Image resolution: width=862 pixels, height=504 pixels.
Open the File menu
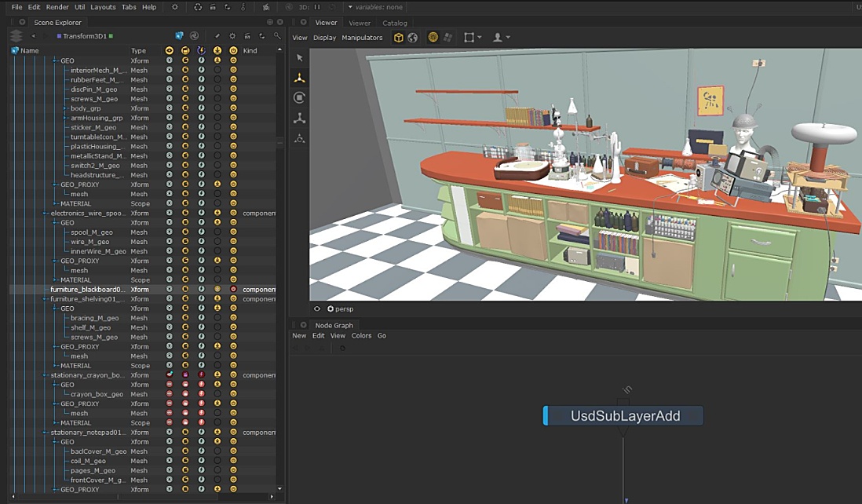click(17, 7)
